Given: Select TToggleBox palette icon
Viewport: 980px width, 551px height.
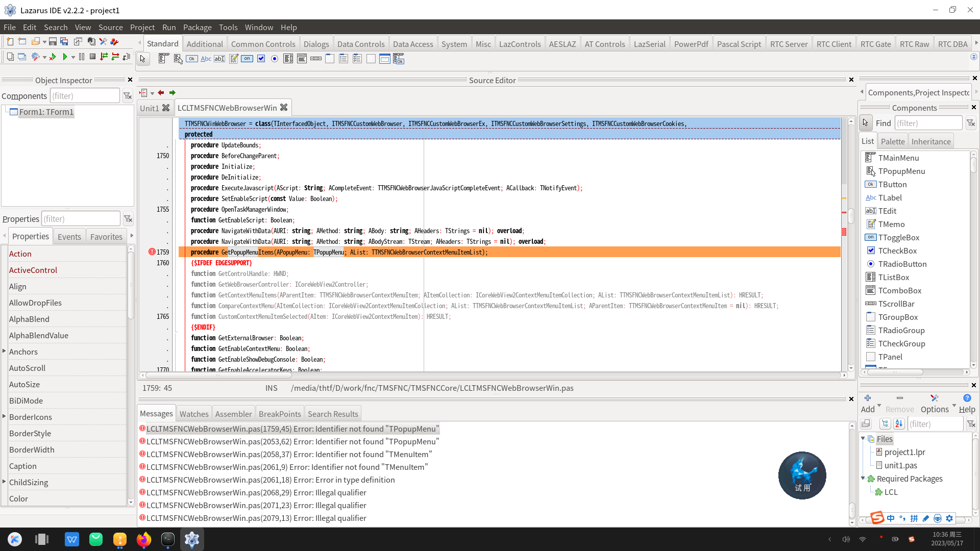Looking at the screenshot, I should point(247,59).
